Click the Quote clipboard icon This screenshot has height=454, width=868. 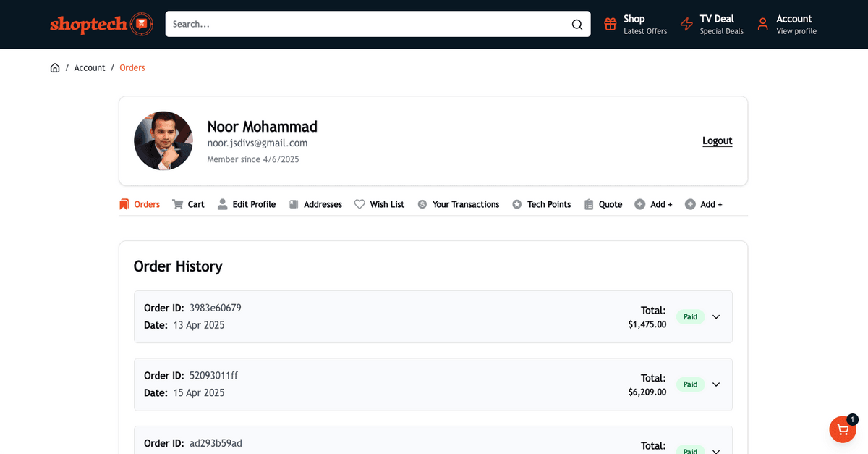point(589,204)
